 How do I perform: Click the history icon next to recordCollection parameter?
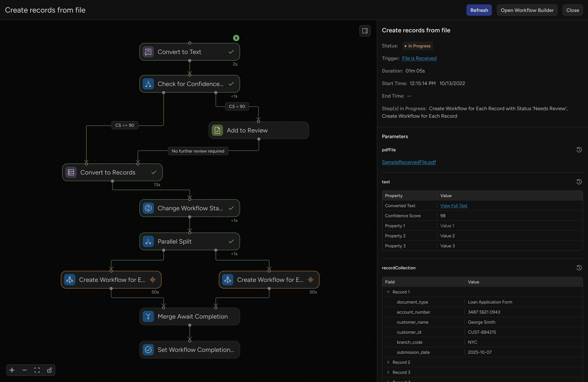[x=579, y=268]
